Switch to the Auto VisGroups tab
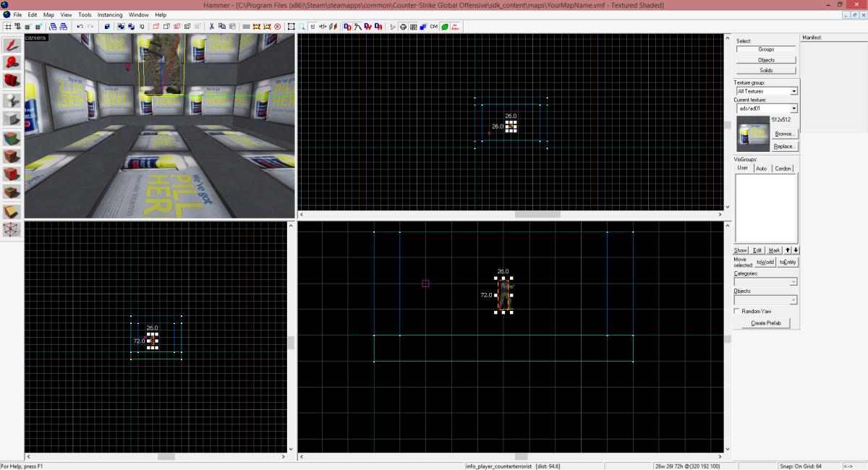 761,168
